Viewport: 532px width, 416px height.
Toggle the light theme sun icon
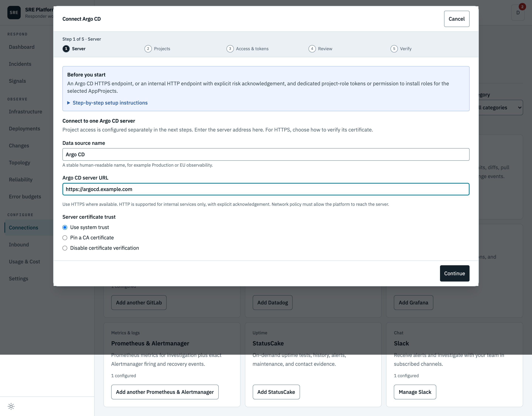pos(11,406)
